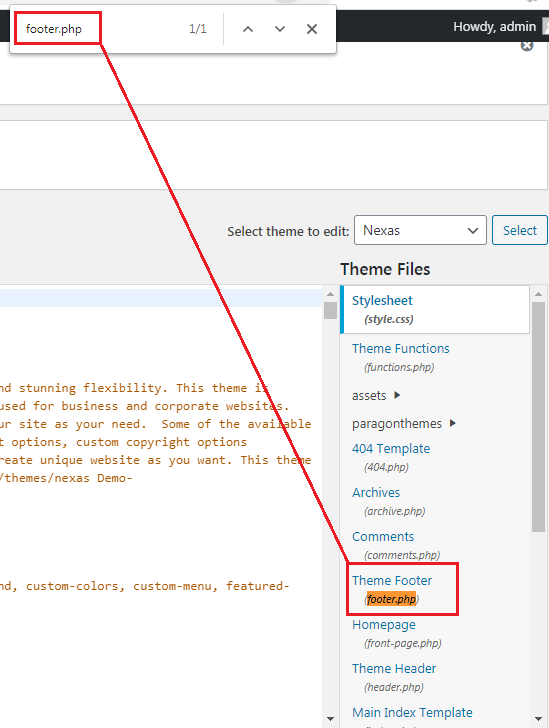
Task: Click the code line mentioning custom-colors, custom-menu
Action: (x=144, y=586)
